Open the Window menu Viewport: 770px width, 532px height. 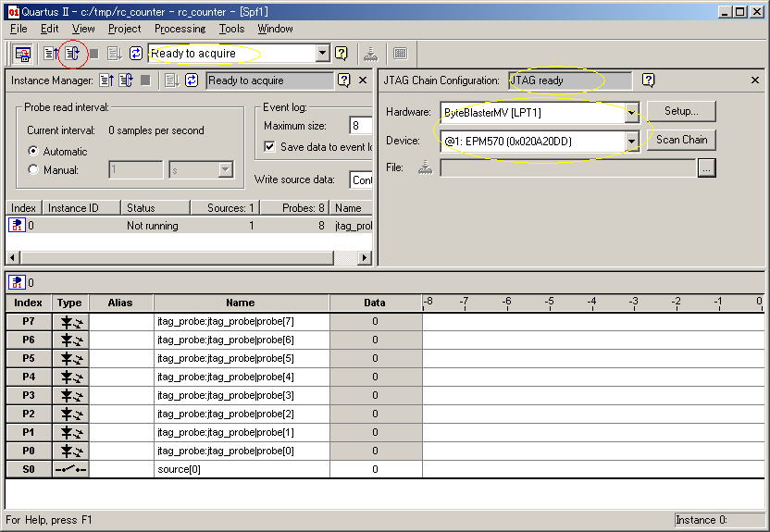click(275, 29)
